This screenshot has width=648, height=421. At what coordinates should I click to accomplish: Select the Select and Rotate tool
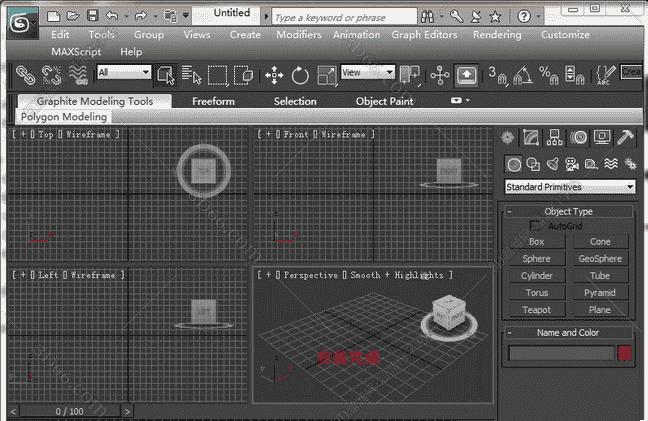(301, 74)
